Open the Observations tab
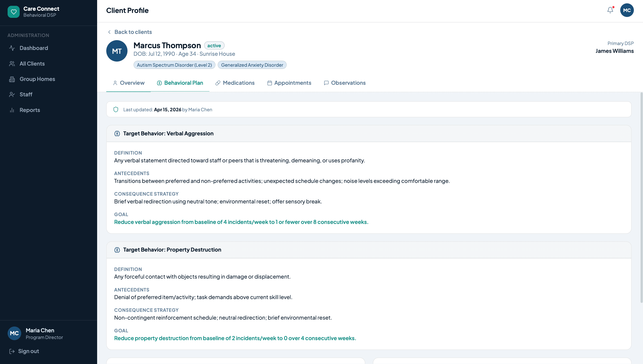 [345, 83]
